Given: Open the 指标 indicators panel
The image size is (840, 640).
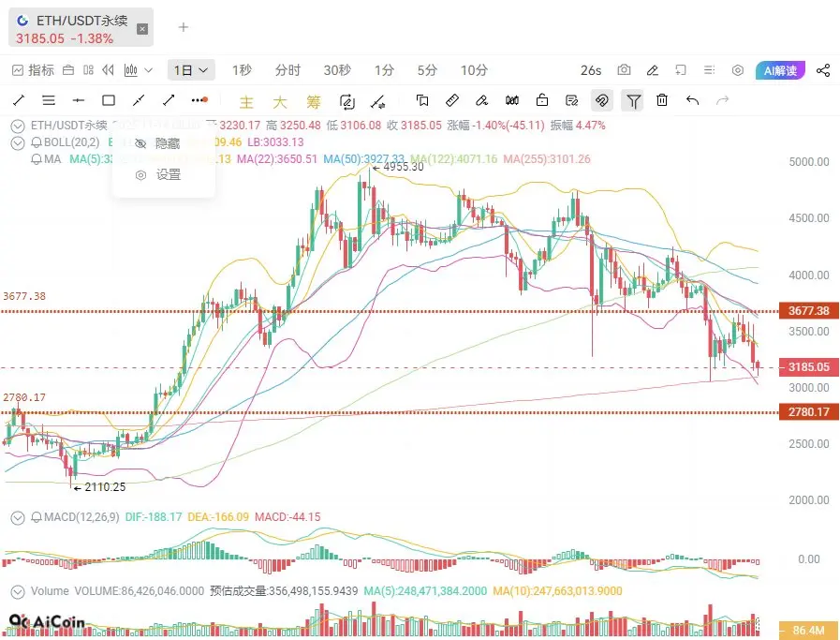Looking at the screenshot, I should [x=33, y=70].
